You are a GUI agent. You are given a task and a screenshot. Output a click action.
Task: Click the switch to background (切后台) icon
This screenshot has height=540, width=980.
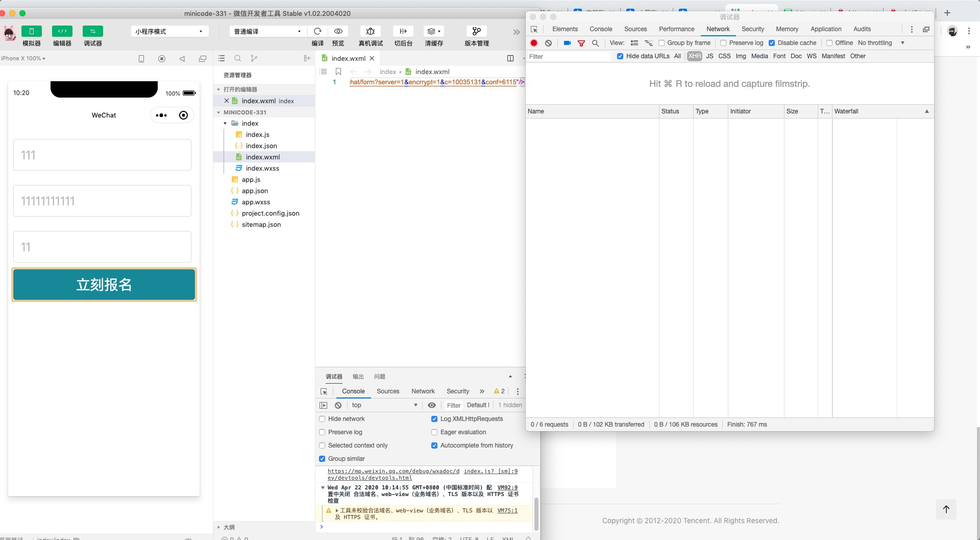click(403, 31)
